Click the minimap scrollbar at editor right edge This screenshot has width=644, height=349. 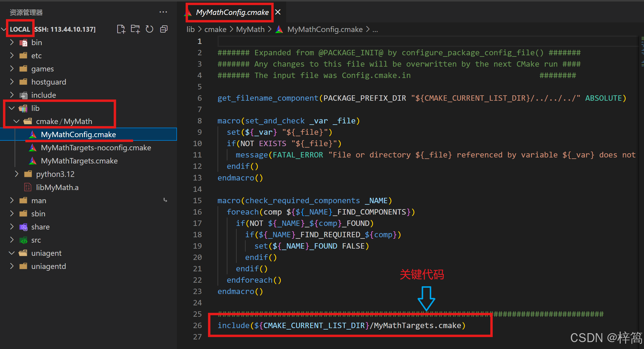[642, 51]
